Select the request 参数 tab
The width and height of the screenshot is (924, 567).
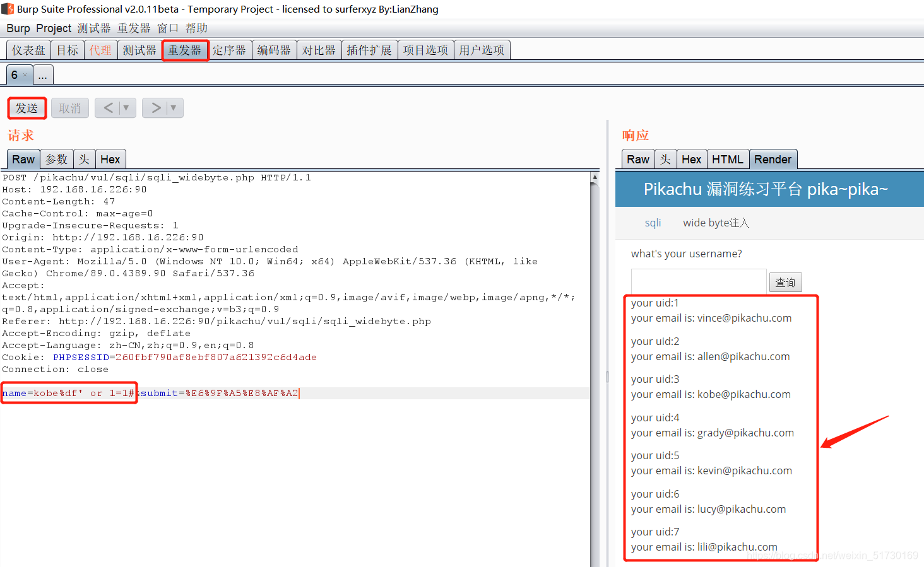click(56, 160)
